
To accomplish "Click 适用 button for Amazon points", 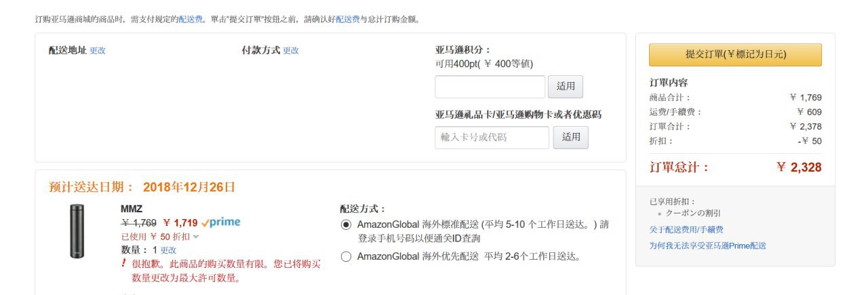I will [565, 86].
